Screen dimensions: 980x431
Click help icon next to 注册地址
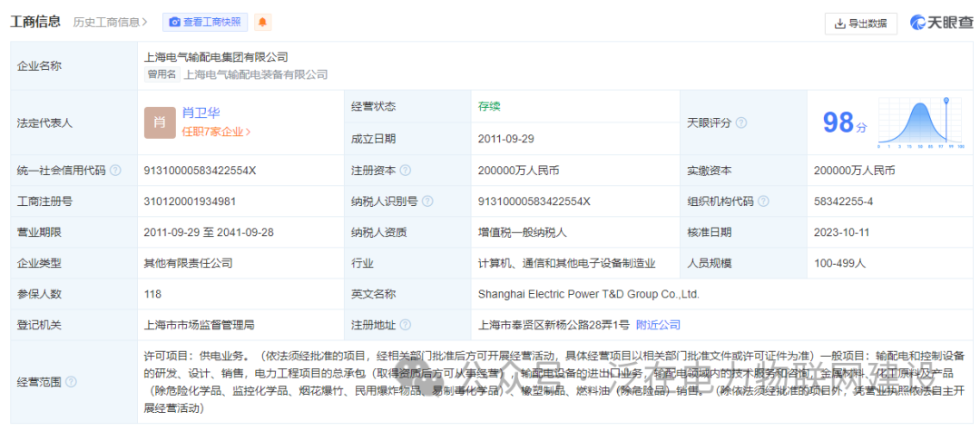[x=405, y=325]
